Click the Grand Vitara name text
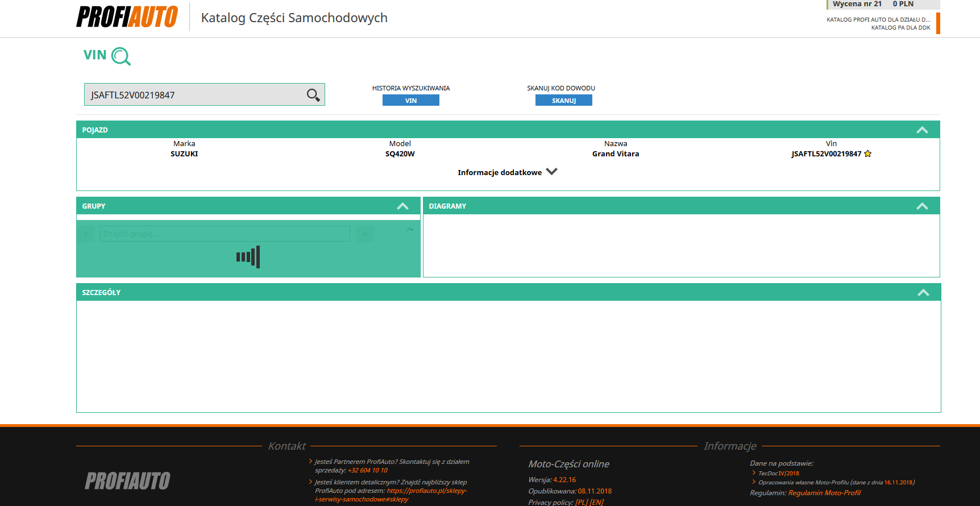 (616, 154)
